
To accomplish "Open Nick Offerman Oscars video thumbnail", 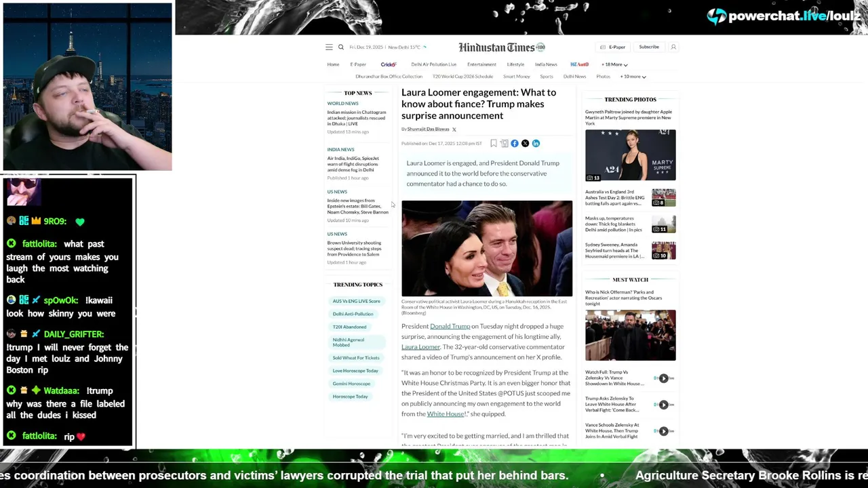I will click(631, 335).
